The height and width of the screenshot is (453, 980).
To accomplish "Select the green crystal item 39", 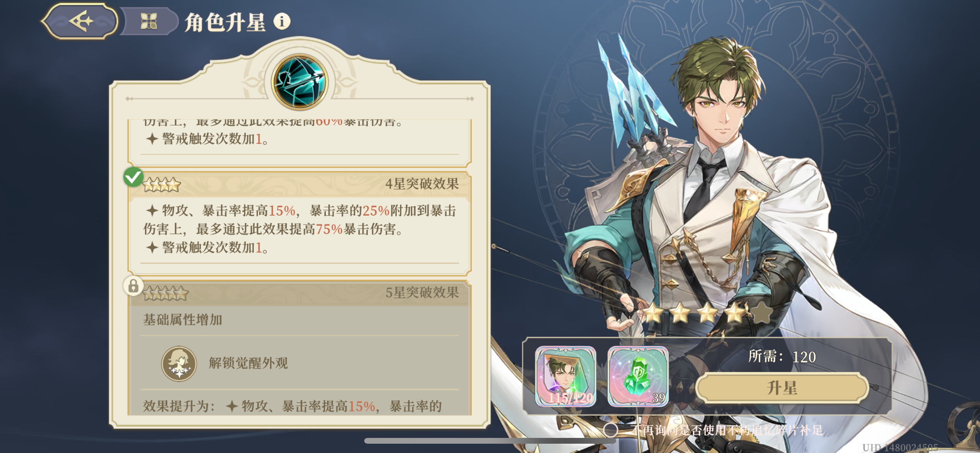I will (x=638, y=376).
